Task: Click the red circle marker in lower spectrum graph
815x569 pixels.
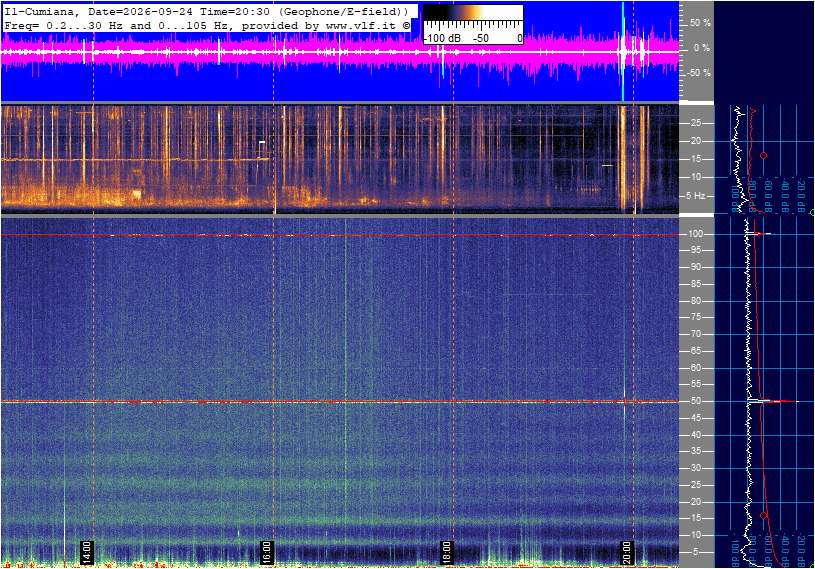Action: (x=764, y=515)
